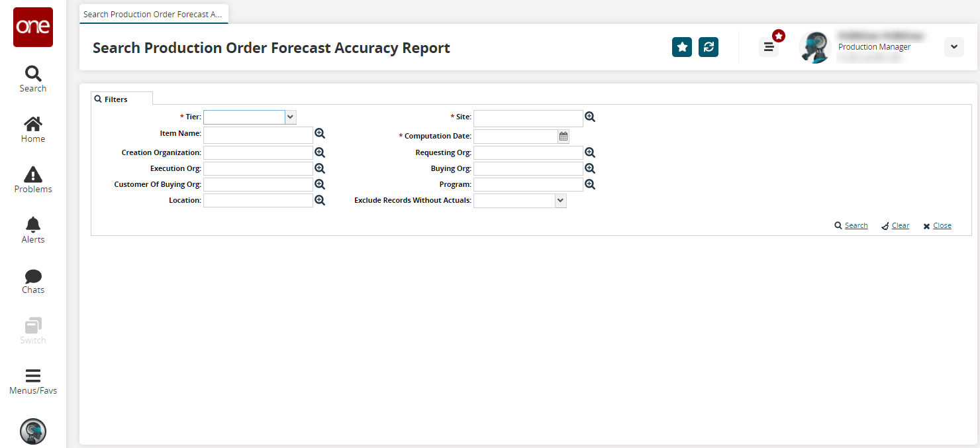Click the favorite star button in header
Screen dimensions: 980x448
(x=682, y=47)
